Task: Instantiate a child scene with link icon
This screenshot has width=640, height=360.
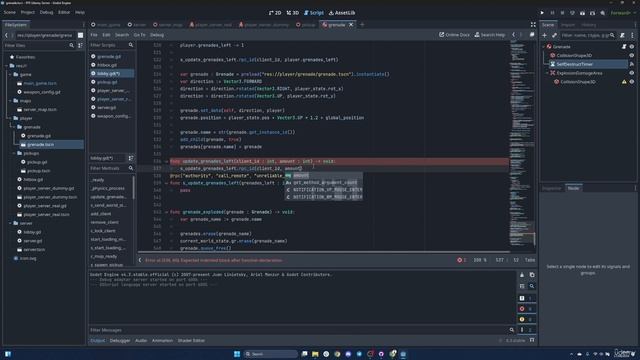Action: [x=554, y=35]
